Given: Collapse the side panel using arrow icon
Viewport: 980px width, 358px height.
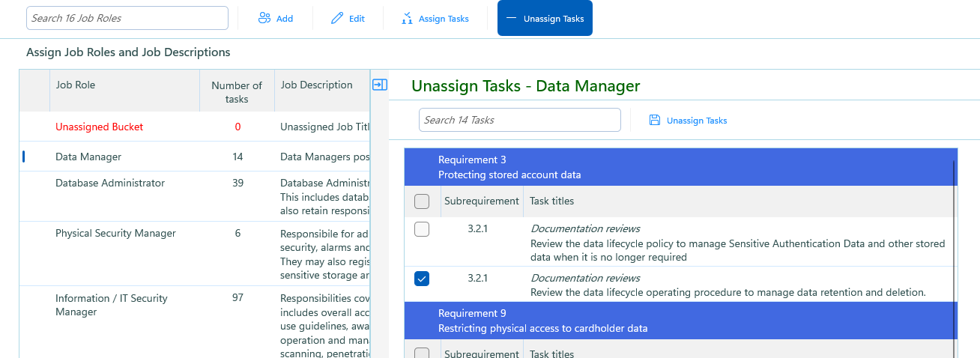Looking at the screenshot, I should pyautogui.click(x=380, y=85).
